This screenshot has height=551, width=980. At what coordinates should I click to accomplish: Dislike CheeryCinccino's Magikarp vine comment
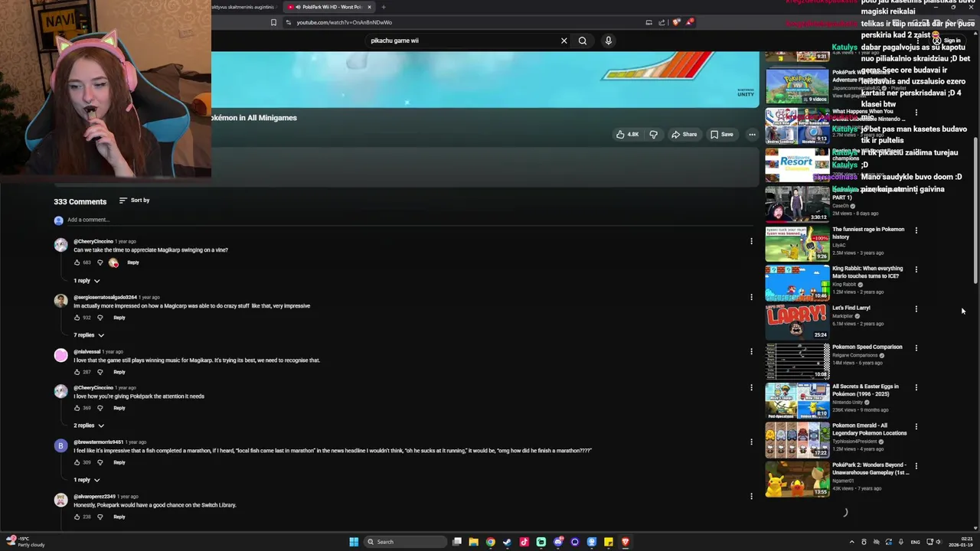100,262
